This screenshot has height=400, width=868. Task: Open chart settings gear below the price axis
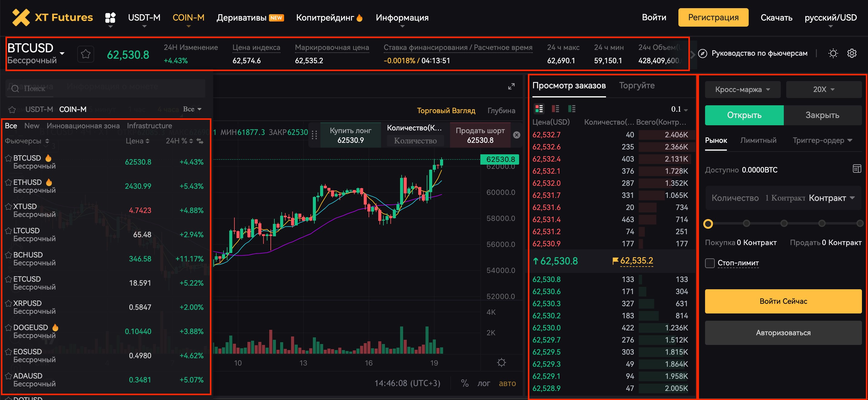[502, 362]
